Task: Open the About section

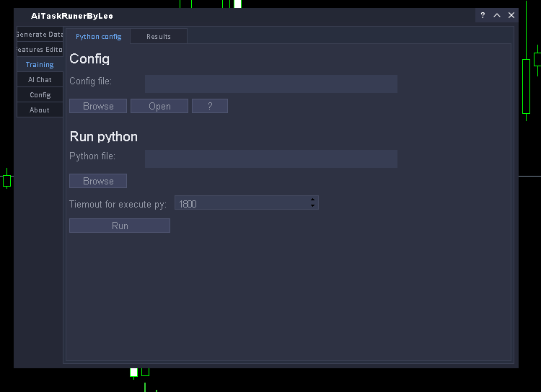Action: pyautogui.click(x=40, y=110)
